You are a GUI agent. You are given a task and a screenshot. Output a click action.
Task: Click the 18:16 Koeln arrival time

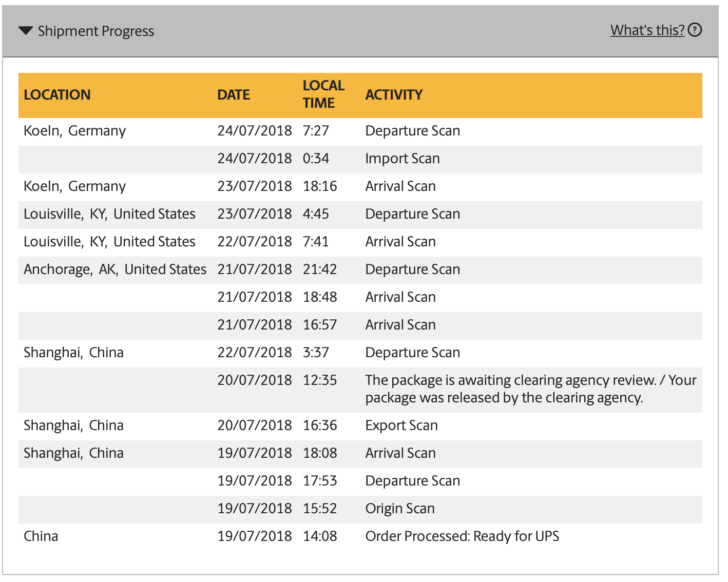pos(319,186)
